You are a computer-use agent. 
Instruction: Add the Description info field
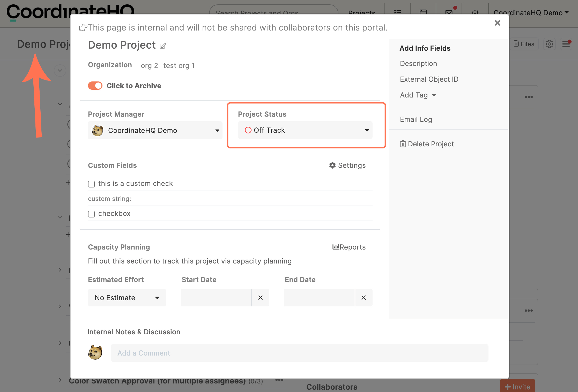418,63
